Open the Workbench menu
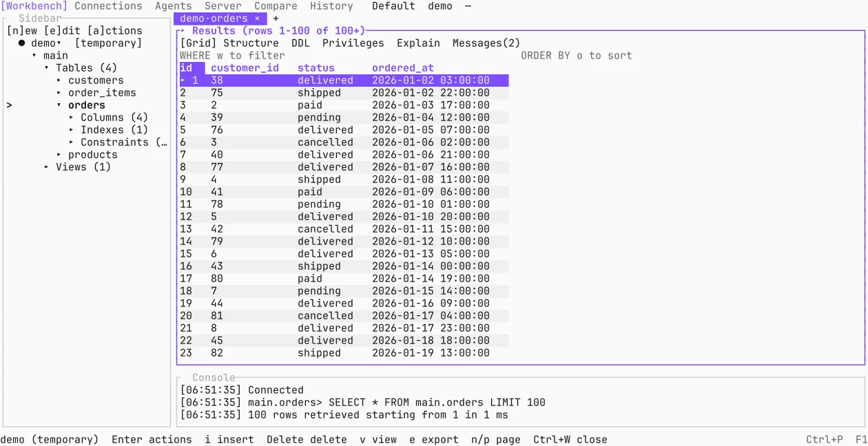 tap(34, 6)
